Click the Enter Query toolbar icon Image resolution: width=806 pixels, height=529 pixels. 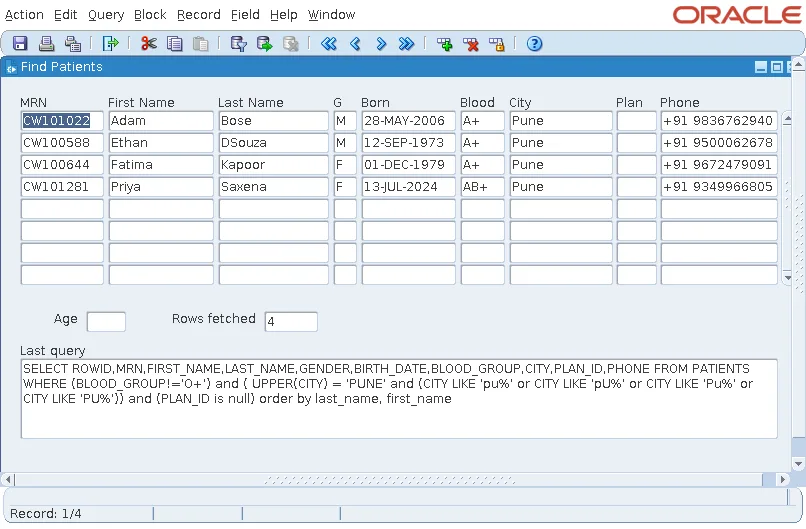(239, 44)
